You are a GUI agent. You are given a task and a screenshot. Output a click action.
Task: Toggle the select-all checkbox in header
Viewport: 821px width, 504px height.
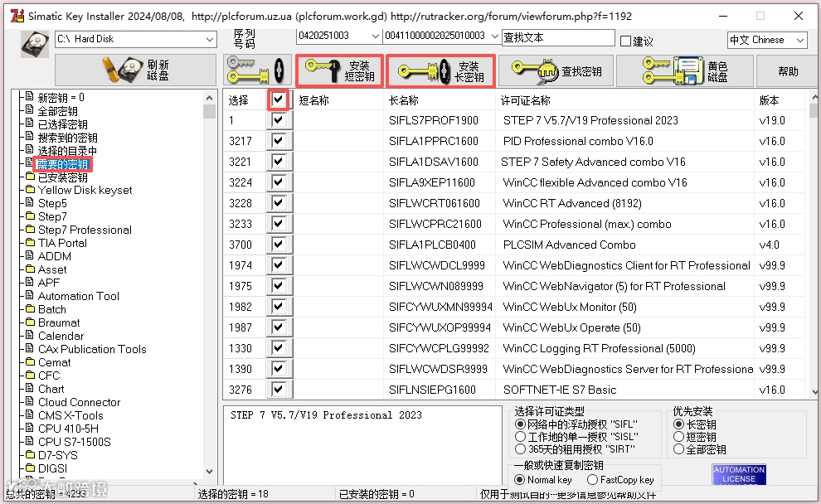(279, 99)
